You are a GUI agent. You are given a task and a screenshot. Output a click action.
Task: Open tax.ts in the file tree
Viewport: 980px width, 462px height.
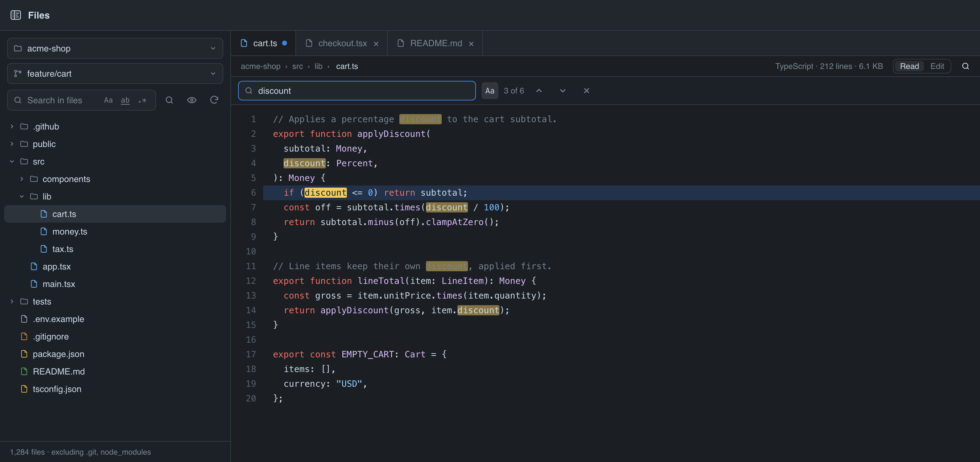pos(115,249)
